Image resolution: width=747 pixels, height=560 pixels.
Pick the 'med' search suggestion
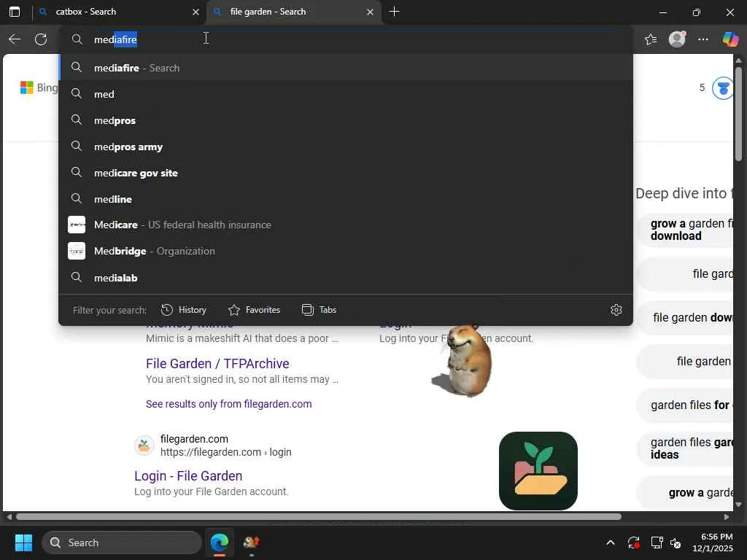click(346, 94)
